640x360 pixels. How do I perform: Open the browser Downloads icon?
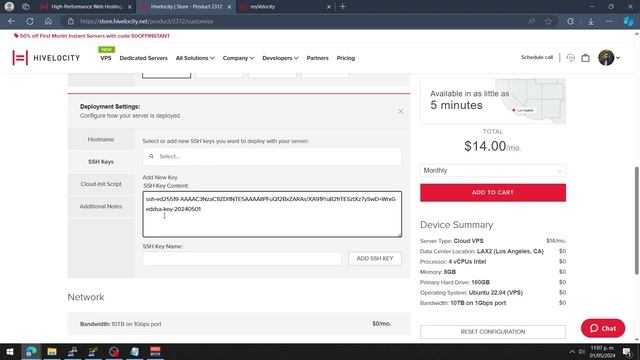(591, 21)
